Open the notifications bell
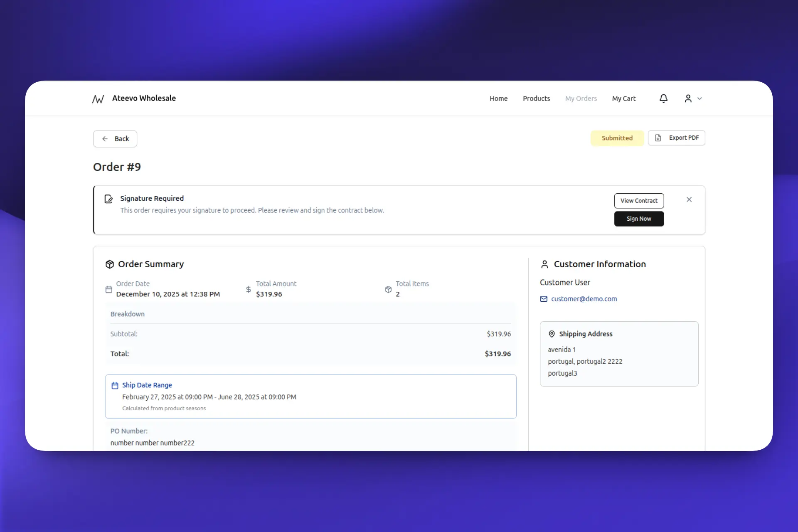The height and width of the screenshot is (532, 798). [x=663, y=99]
